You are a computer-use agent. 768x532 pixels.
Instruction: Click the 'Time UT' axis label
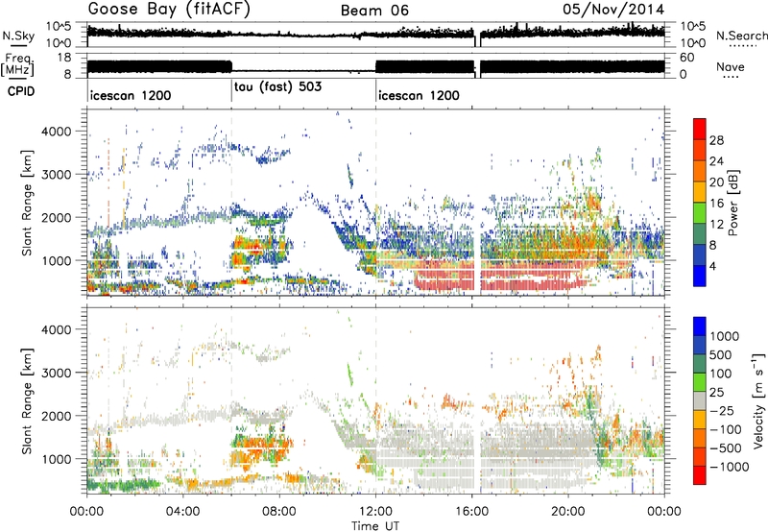[375, 526]
